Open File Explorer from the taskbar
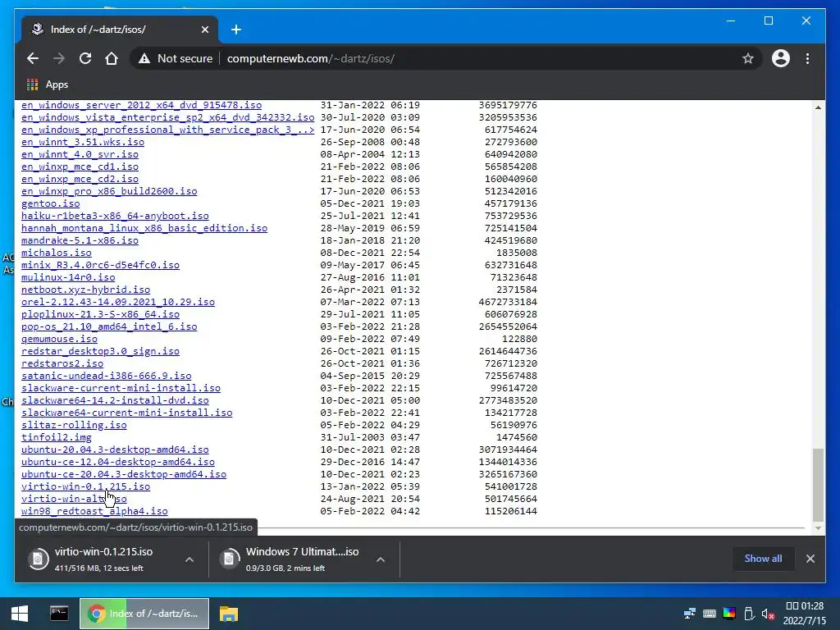 click(x=228, y=614)
